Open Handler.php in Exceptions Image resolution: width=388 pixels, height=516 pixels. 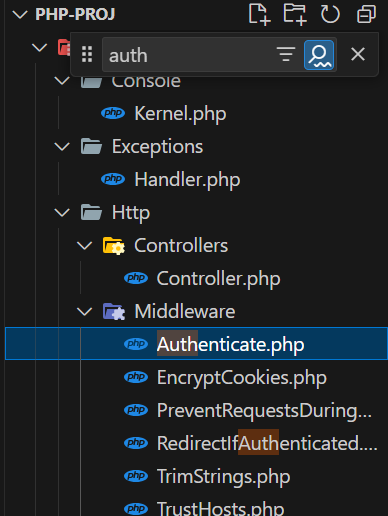(187, 180)
